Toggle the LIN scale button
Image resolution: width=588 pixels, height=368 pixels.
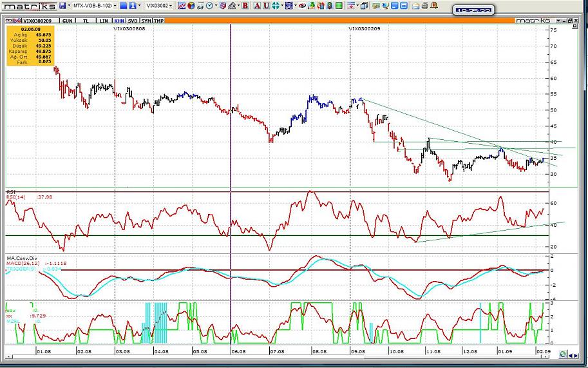click(x=104, y=21)
